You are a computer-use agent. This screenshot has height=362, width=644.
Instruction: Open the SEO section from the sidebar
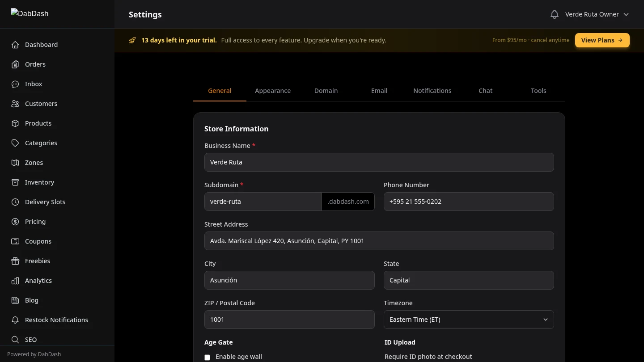[15, 339]
